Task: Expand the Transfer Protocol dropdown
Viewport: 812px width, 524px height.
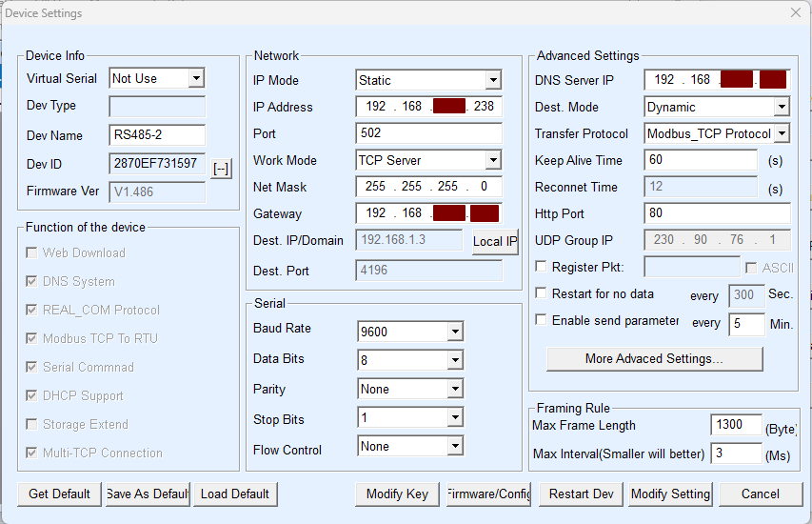Action: (781, 133)
